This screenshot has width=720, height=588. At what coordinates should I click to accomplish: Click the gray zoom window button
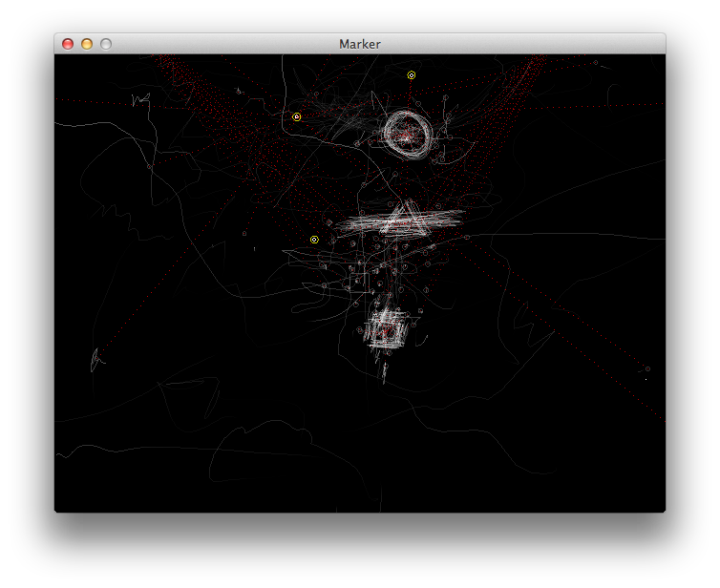click(x=106, y=44)
